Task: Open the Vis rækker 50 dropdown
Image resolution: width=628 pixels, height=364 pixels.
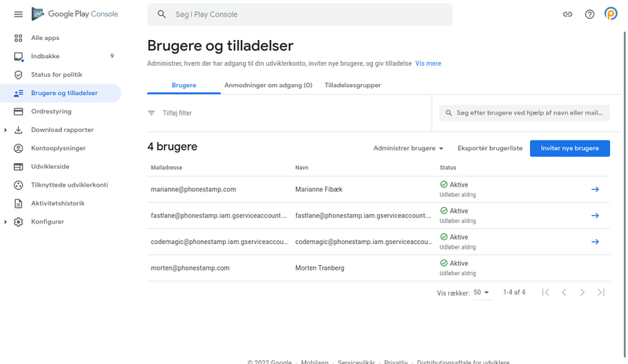Action: pos(481,293)
